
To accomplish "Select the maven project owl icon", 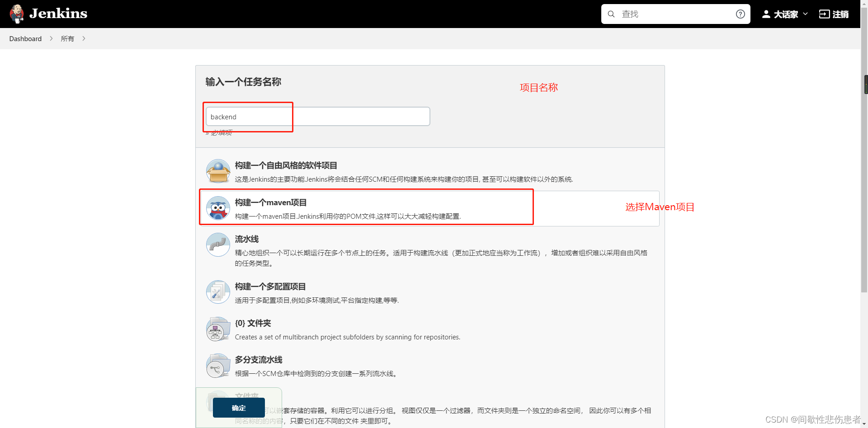I will [218, 208].
